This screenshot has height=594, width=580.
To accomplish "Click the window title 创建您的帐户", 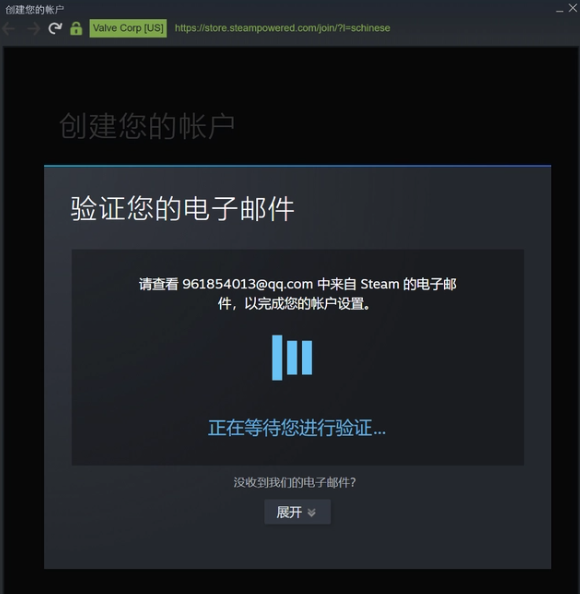I will pyautogui.click(x=34, y=9).
